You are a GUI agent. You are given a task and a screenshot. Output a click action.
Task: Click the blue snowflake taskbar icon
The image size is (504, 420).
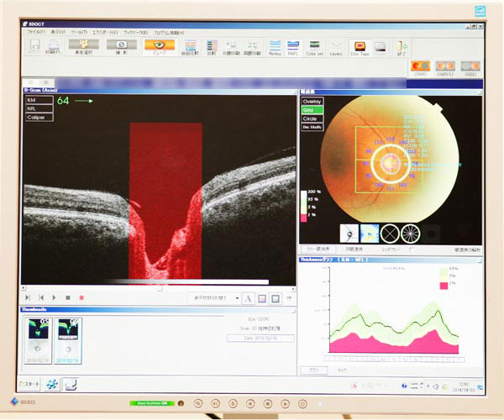52,384
